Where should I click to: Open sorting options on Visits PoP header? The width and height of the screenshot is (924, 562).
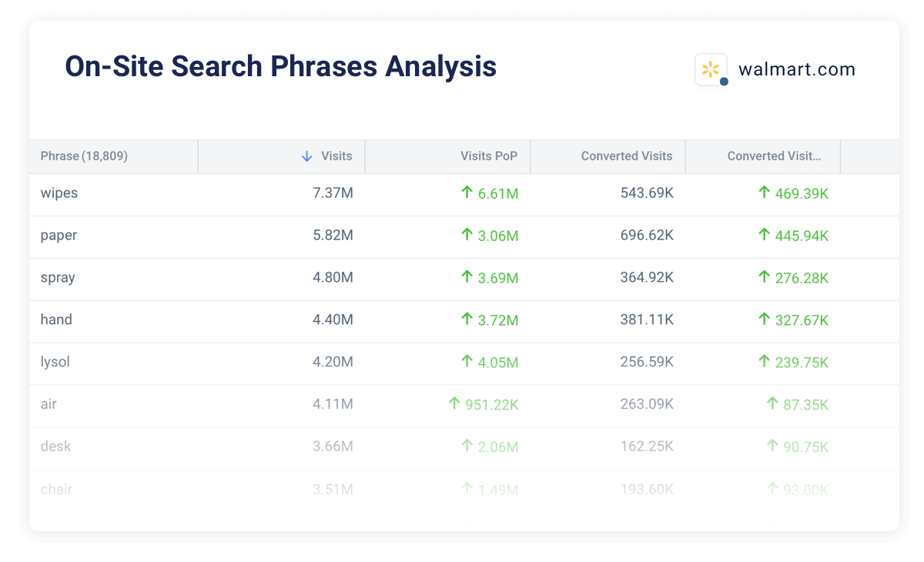(490, 156)
